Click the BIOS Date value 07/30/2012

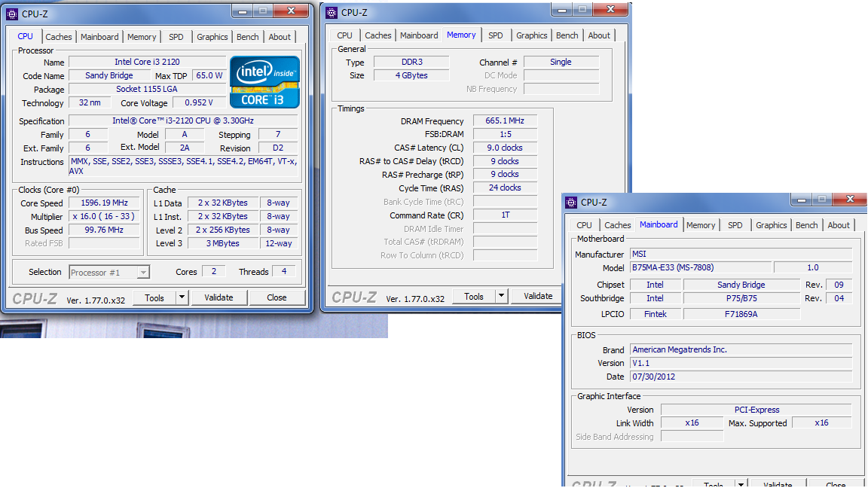pos(741,377)
